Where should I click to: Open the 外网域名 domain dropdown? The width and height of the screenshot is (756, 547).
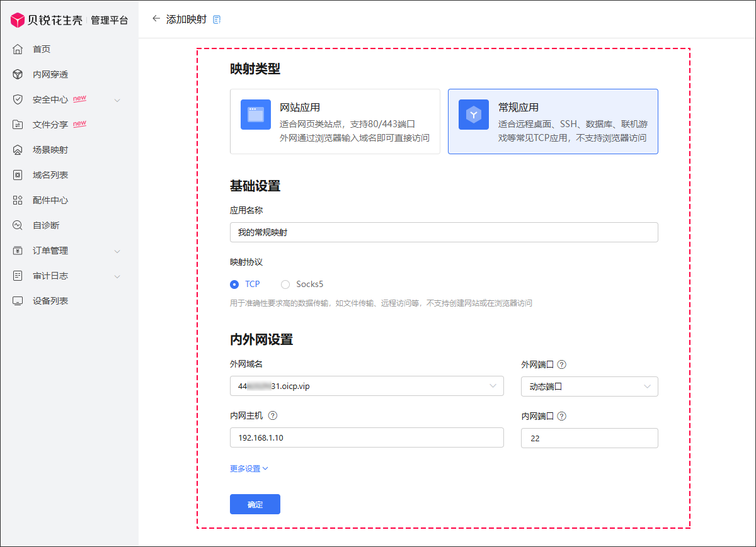click(x=367, y=386)
